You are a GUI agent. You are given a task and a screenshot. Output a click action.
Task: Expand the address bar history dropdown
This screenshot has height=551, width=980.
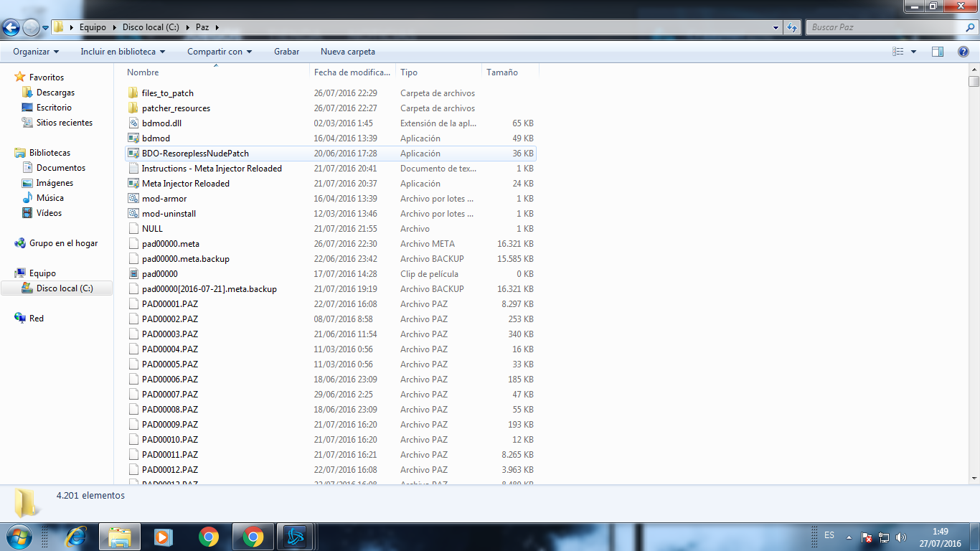tap(776, 27)
